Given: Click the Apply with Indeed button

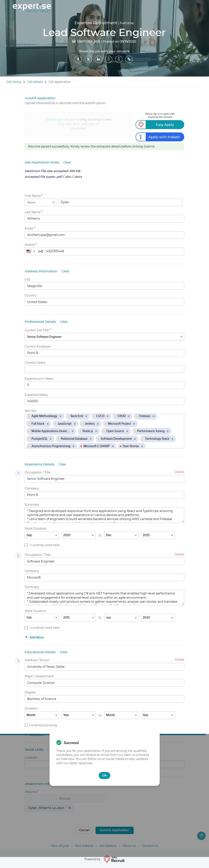Looking at the screenshot, I should pyautogui.click(x=160, y=137).
